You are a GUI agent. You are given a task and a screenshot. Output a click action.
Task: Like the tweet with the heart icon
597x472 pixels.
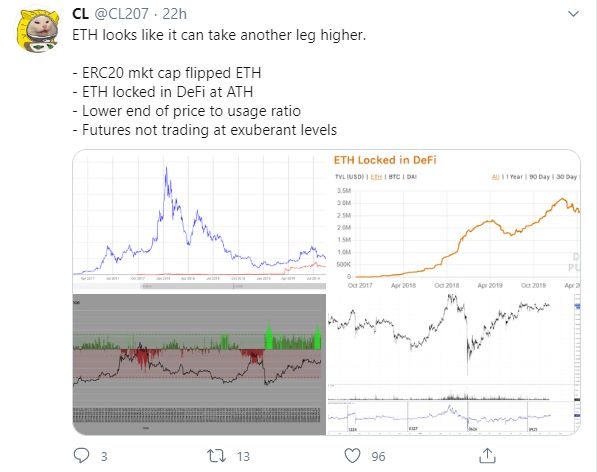[352, 456]
